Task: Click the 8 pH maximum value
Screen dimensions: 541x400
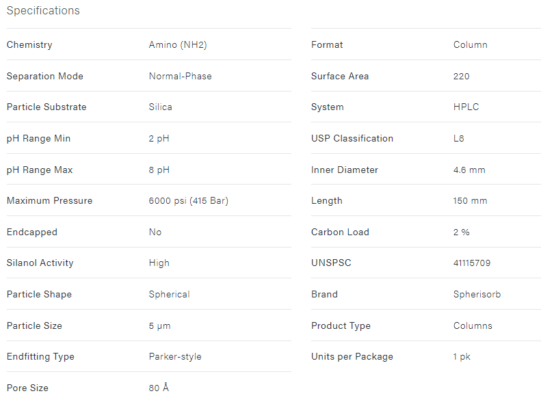Action: point(159,170)
